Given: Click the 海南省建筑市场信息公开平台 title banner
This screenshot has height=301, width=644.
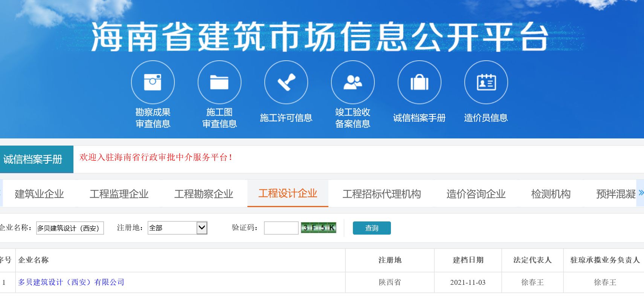Looking at the screenshot, I should coord(319,37).
